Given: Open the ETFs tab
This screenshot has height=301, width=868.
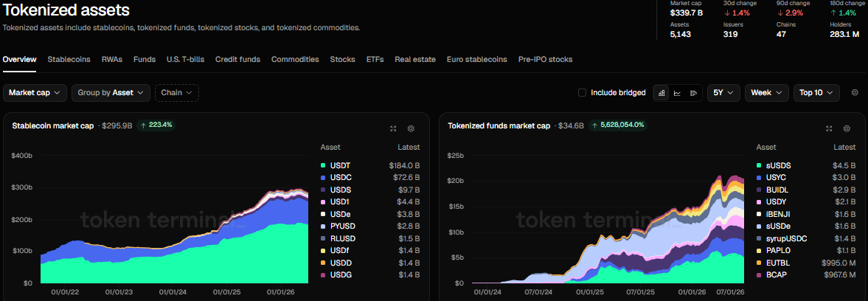Looking at the screenshot, I should point(375,60).
